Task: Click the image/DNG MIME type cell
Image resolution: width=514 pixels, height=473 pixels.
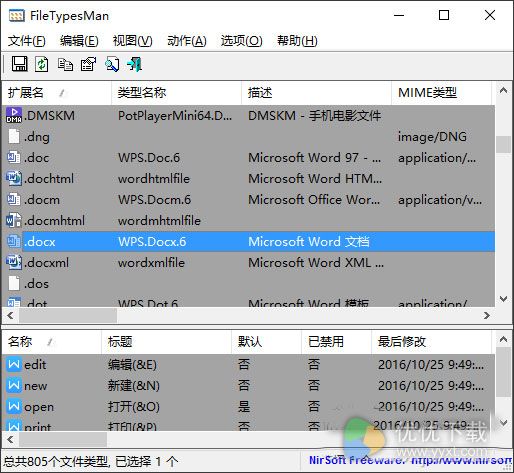Action: pyautogui.click(x=432, y=137)
